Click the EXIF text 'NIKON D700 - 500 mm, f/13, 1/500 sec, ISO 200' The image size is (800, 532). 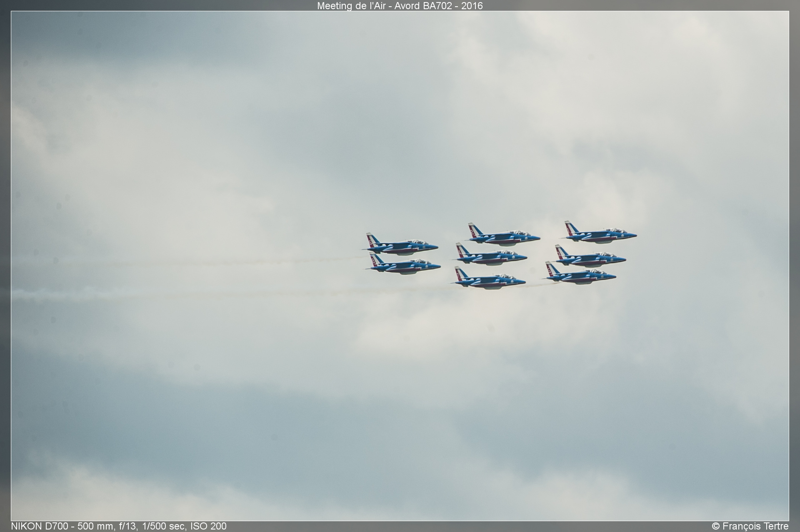tap(119, 526)
